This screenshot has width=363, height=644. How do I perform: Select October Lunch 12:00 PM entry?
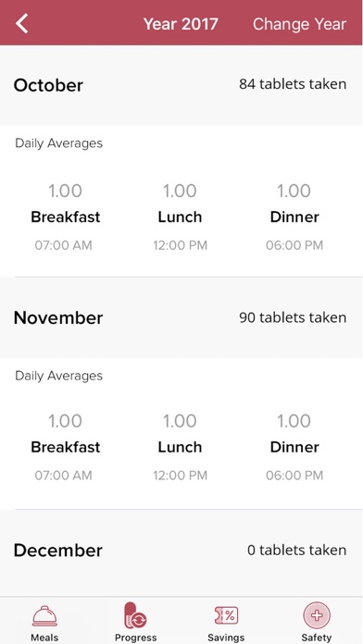180,245
